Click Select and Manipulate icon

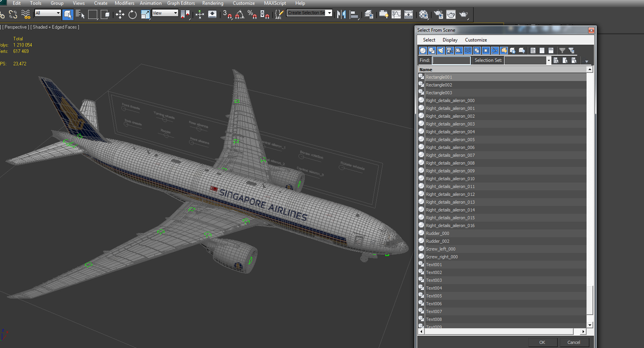[200, 14]
